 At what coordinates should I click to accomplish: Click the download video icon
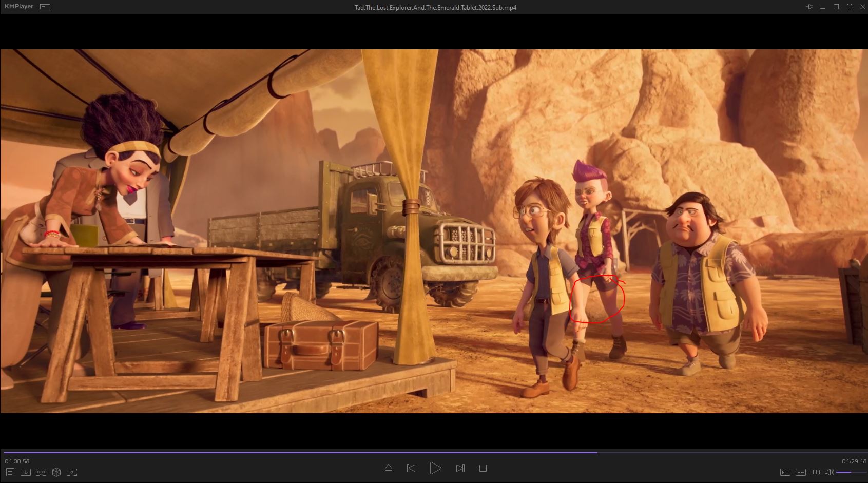[x=25, y=472]
